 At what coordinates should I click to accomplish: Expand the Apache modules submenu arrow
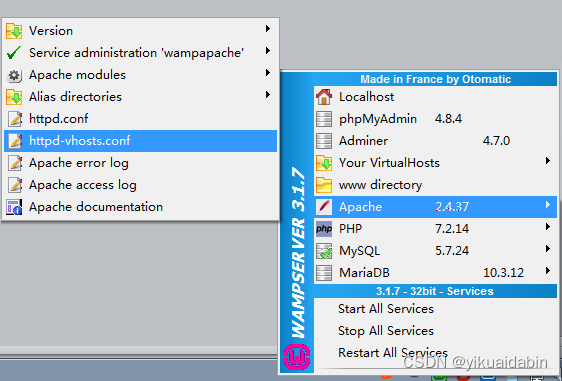[268, 73]
